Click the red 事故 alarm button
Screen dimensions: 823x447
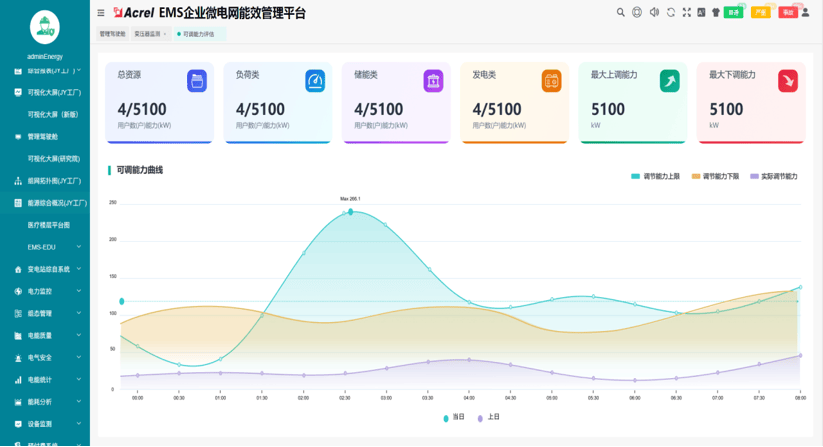788,13
